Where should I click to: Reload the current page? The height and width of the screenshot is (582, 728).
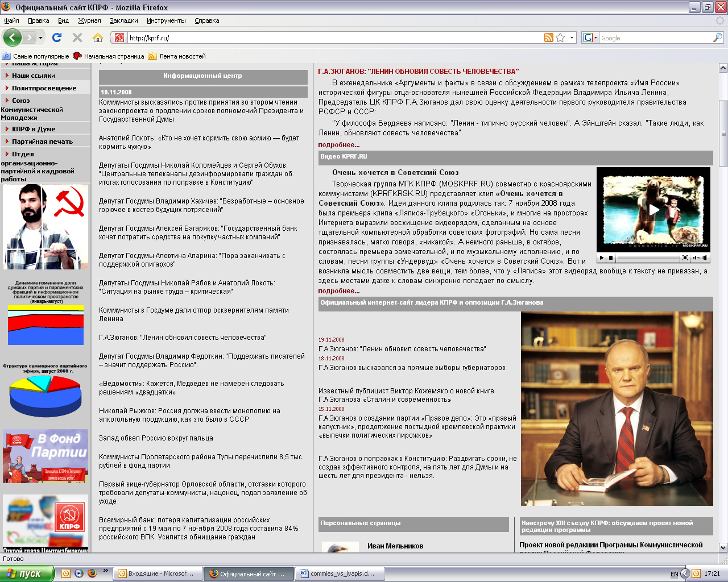(57, 38)
